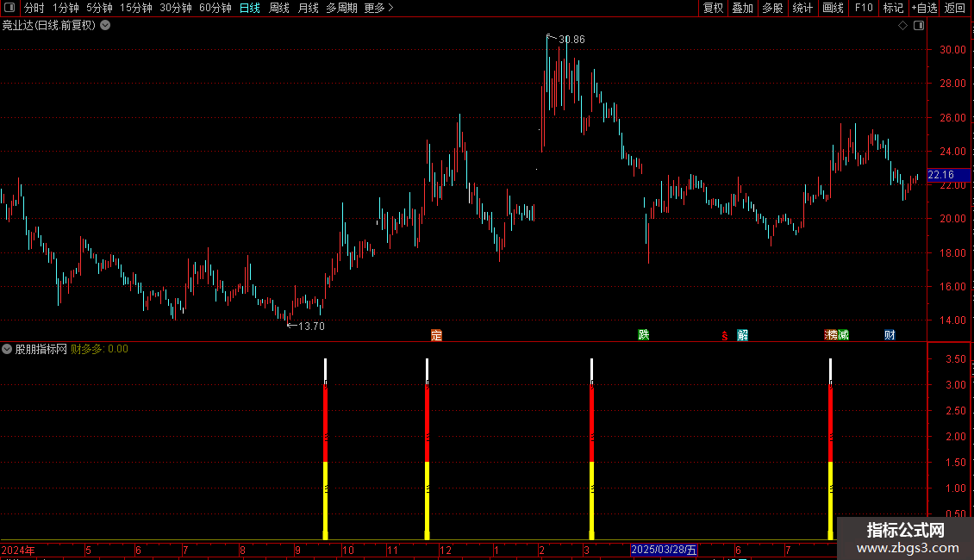Click the 2025/03/28/五 date label

664,550
